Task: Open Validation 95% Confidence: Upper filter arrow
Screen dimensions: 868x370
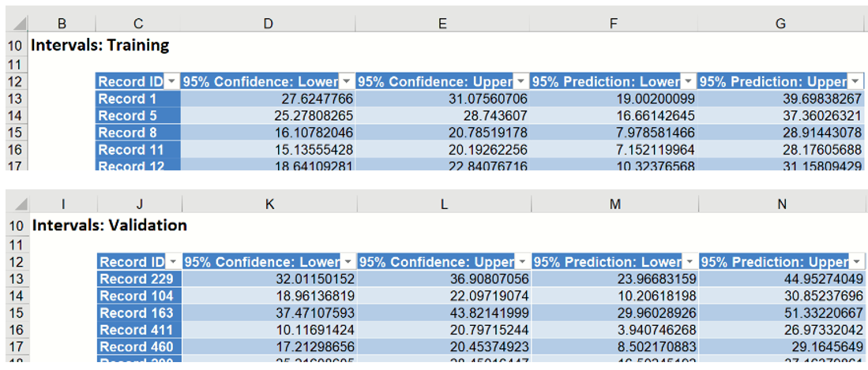Action: click(x=522, y=263)
